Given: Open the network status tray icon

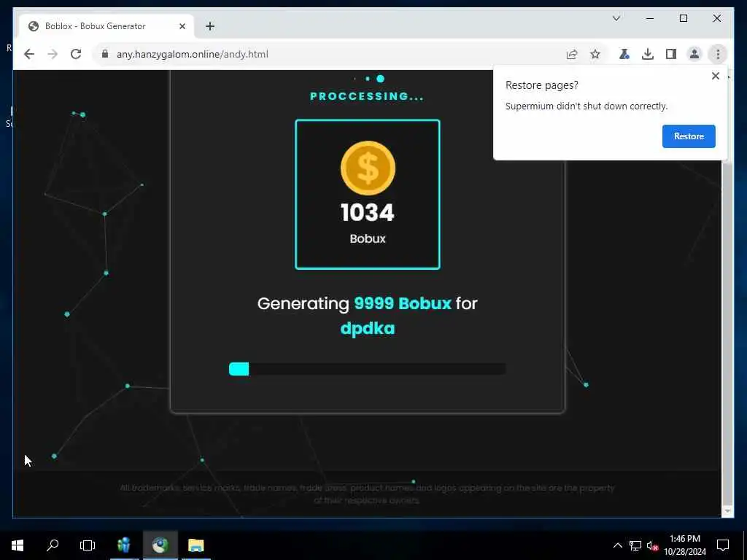Looking at the screenshot, I should coord(635,545).
